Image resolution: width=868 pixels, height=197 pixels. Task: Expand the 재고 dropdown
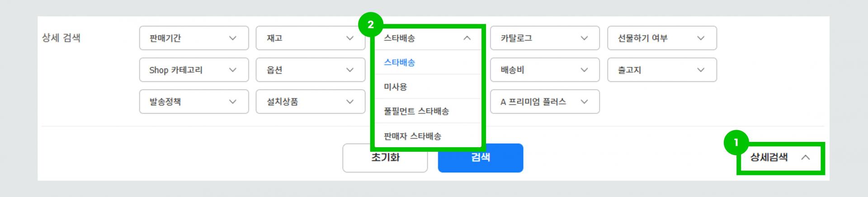click(x=310, y=38)
